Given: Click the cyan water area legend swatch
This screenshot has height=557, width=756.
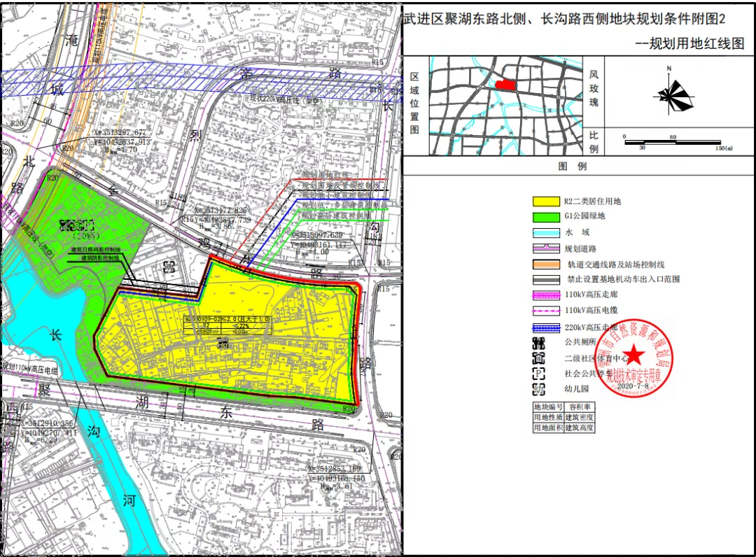Looking at the screenshot, I should coord(546,233).
